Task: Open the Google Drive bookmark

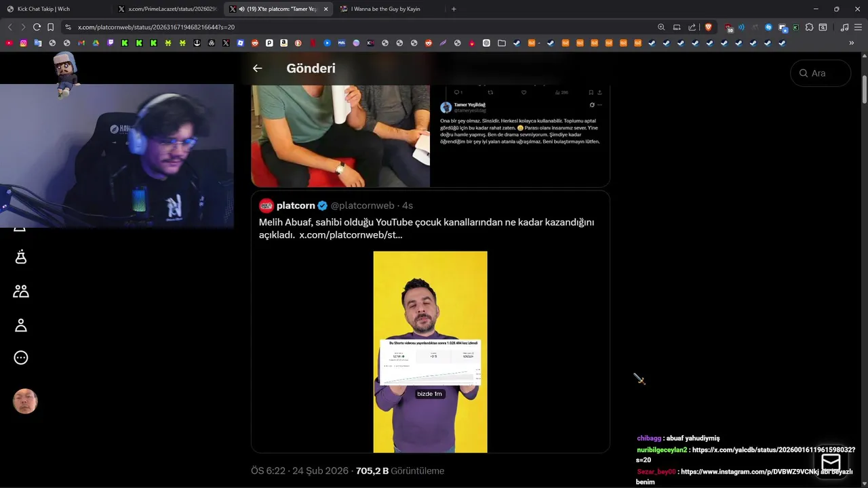Action: click(96, 43)
